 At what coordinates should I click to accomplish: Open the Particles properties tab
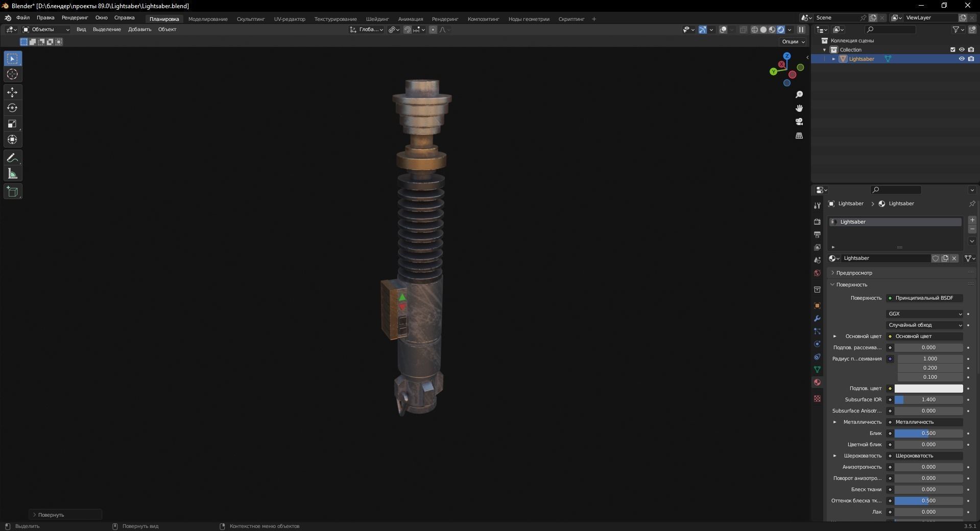[817, 331]
